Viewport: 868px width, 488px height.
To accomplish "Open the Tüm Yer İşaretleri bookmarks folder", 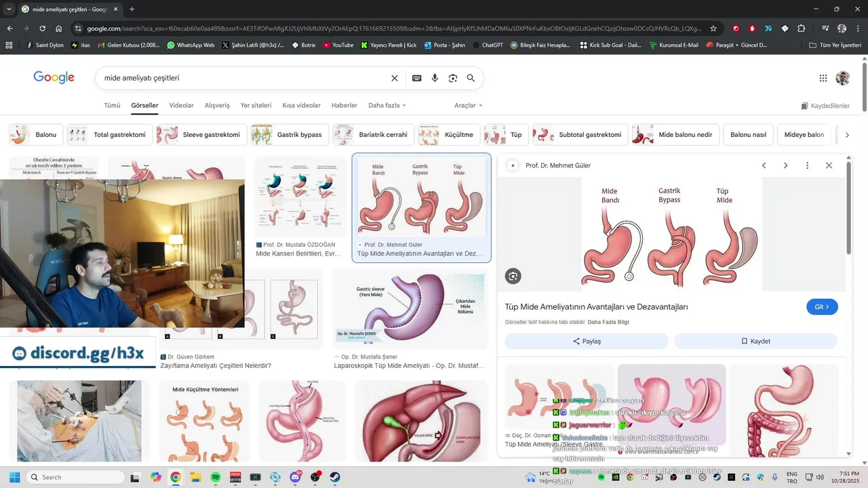I will click(x=836, y=45).
